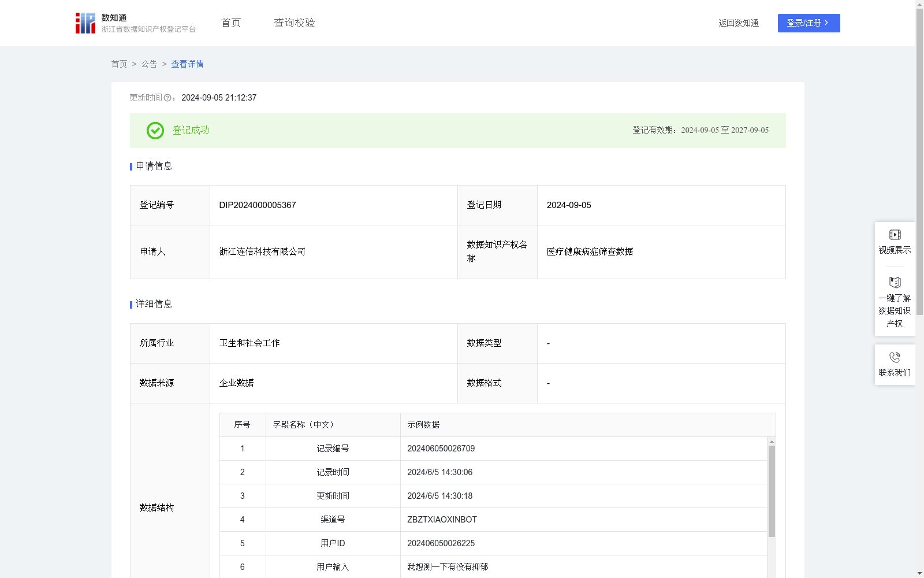Click the 数知通 platform logo
Viewport: 924px width, 578px height.
pos(85,23)
